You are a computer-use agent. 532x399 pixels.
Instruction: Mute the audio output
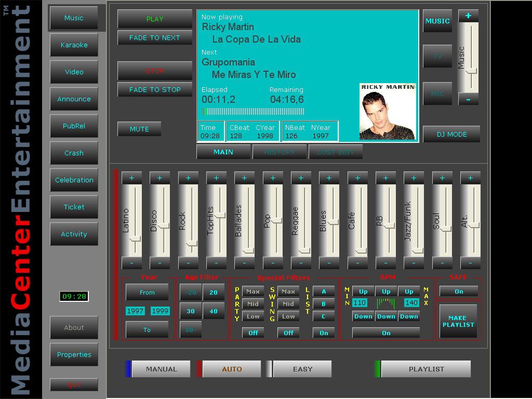(x=139, y=129)
